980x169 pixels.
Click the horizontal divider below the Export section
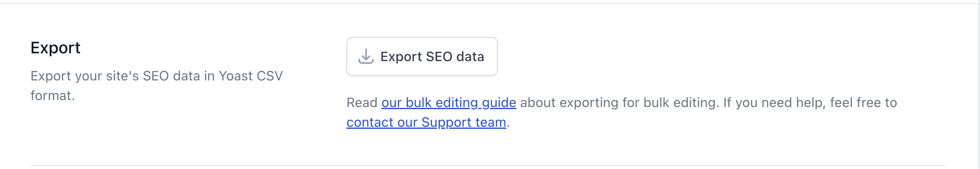click(488, 166)
